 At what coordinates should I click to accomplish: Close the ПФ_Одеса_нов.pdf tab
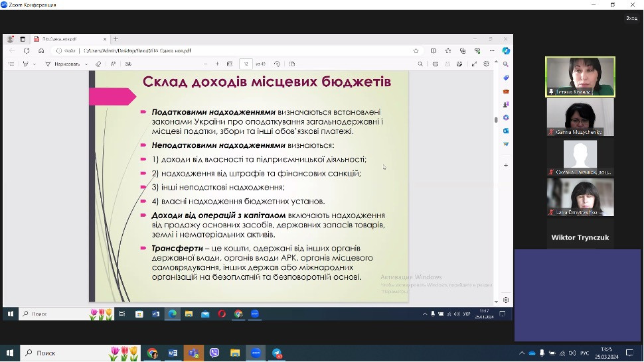105,39
